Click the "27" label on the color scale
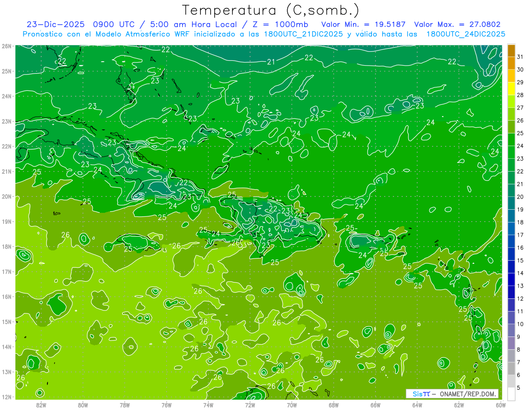This screenshot has width=532, height=411. click(x=520, y=108)
